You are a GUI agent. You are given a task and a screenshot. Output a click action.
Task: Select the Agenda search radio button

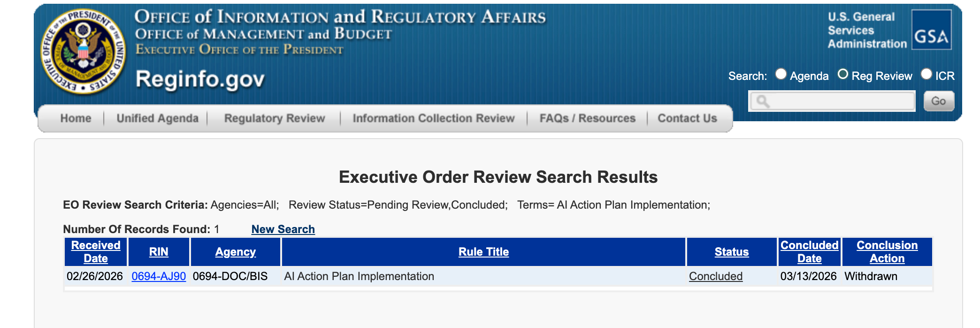tap(781, 74)
